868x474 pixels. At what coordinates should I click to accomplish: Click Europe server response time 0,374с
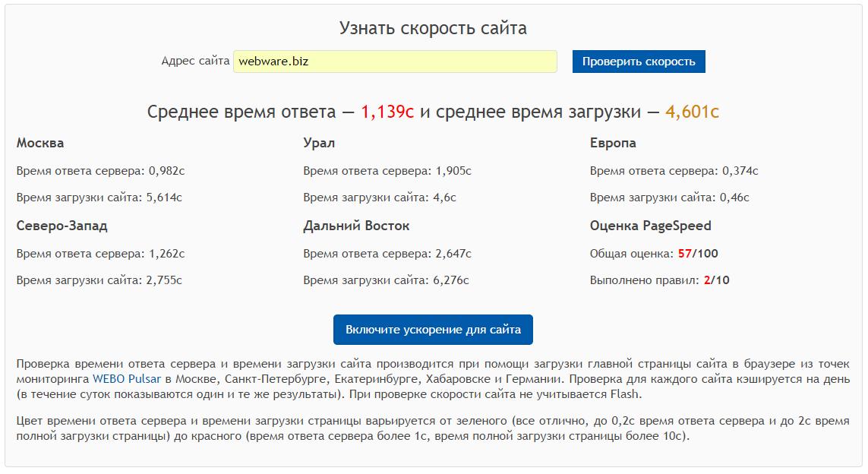pos(740,171)
